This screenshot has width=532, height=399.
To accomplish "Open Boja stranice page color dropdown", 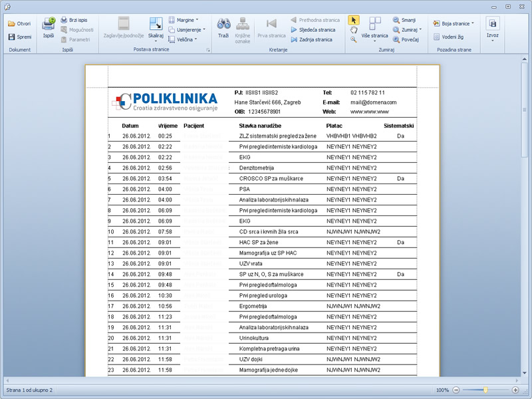I will click(x=454, y=24).
